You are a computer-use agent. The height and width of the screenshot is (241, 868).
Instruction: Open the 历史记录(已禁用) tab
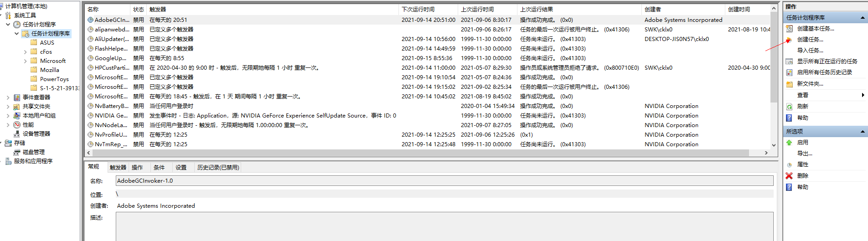(x=218, y=168)
